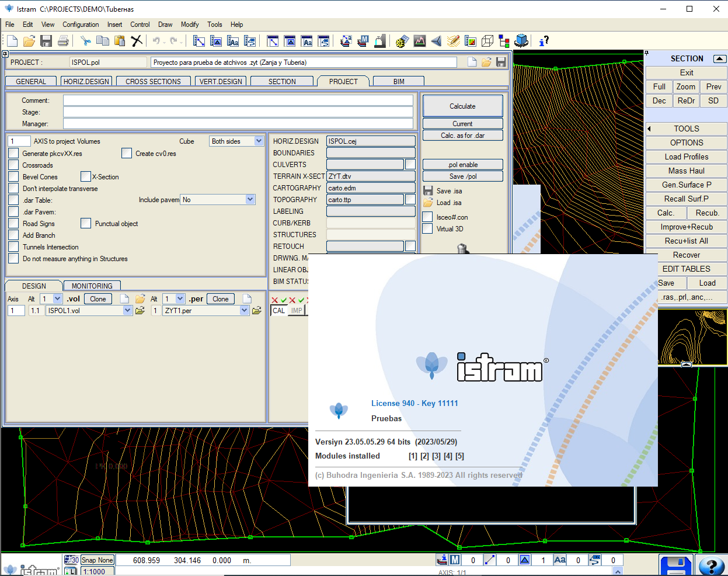
Task: Collapse the SECTION panel header toggle
Action: 720,58
